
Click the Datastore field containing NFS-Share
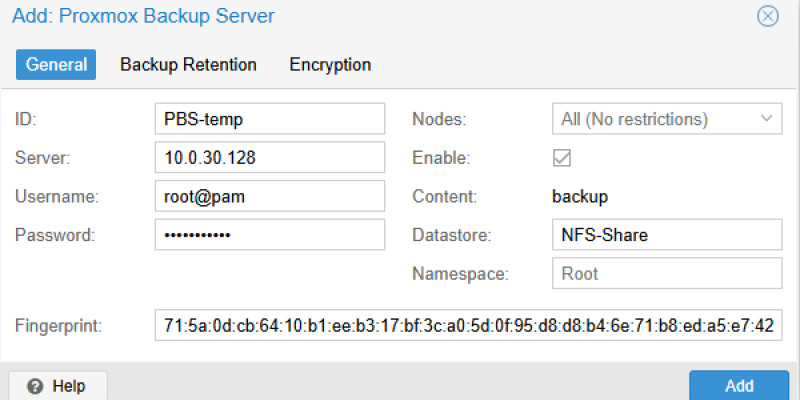click(x=667, y=235)
